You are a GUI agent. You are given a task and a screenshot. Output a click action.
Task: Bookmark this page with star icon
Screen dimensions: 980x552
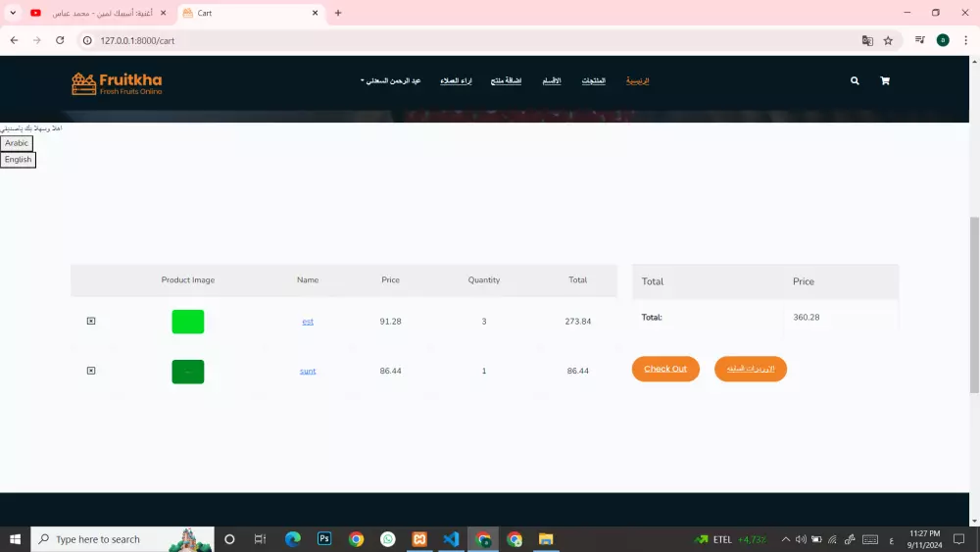888,40
